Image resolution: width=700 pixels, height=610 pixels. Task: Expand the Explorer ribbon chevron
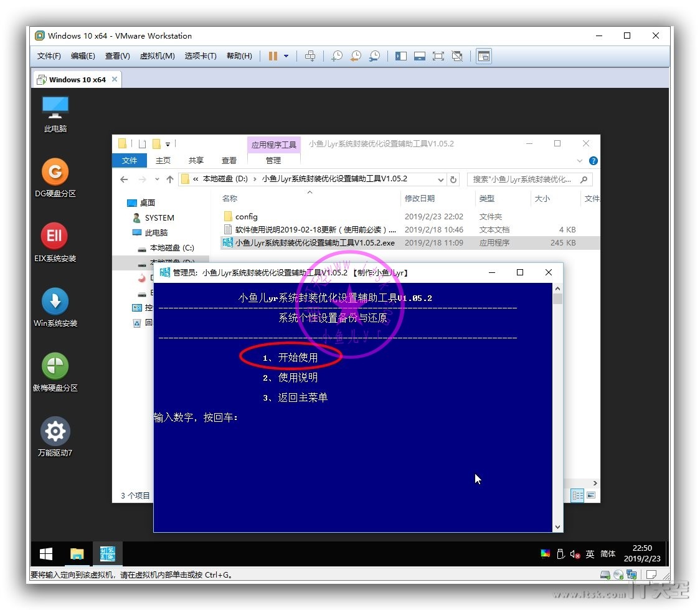[x=579, y=161]
